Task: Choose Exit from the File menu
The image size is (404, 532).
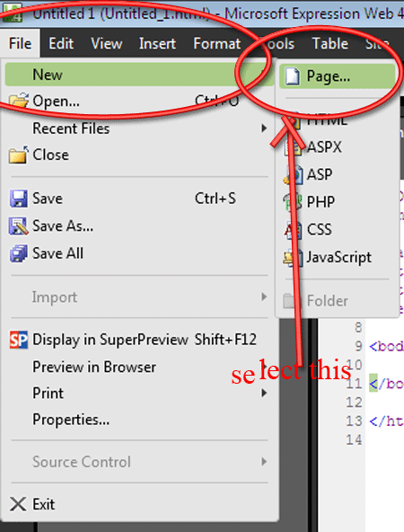Action: 139,504
